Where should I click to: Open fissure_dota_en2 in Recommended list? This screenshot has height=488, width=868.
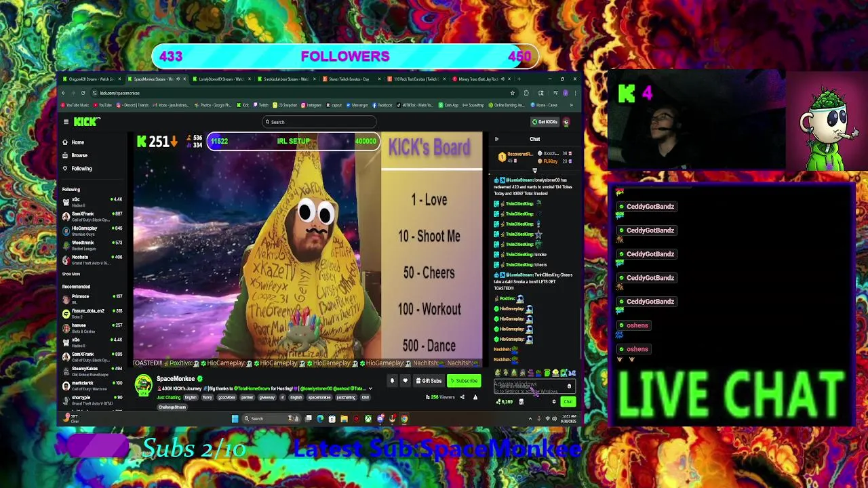(x=93, y=313)
